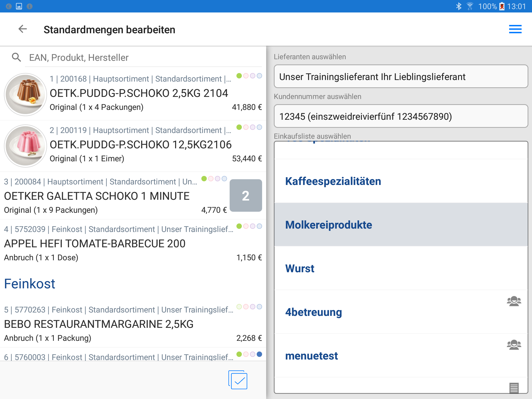Select Kaffeespezialitäten from the shopping list

pyautogui.click(x=333, y=181)
